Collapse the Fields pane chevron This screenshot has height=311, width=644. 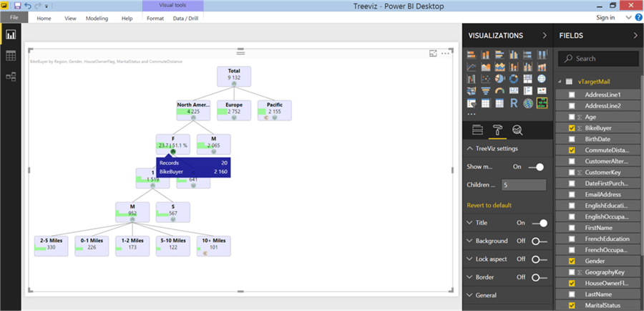(x=635, y=36)
